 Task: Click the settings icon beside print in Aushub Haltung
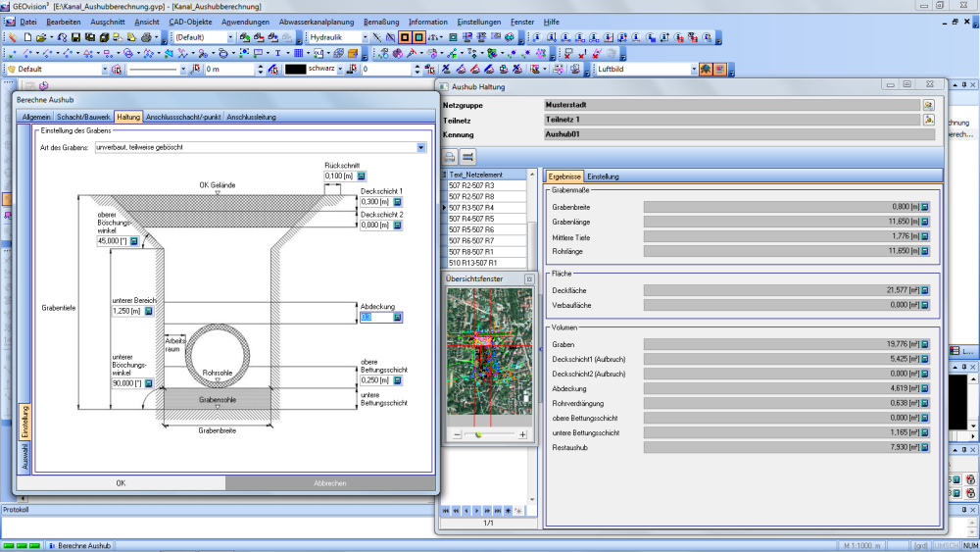(467, 156)
